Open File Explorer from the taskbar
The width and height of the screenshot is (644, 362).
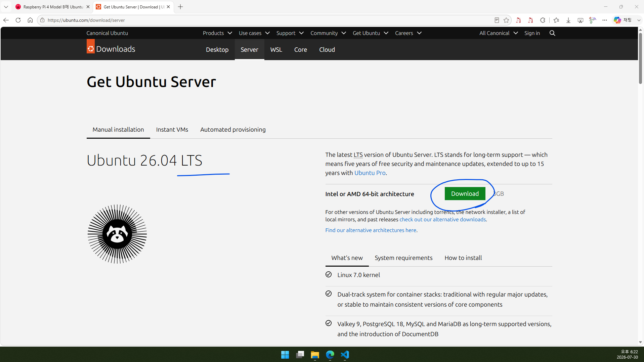[x=315, y=355]
